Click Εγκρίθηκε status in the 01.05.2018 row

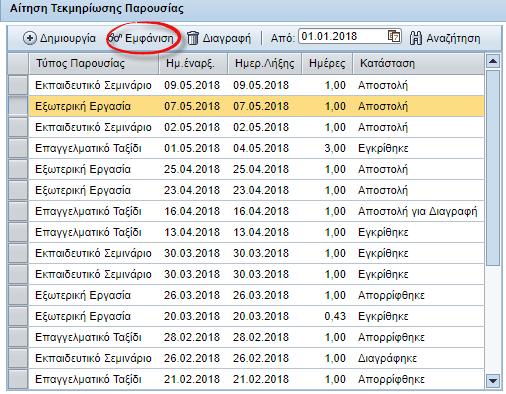383,148
